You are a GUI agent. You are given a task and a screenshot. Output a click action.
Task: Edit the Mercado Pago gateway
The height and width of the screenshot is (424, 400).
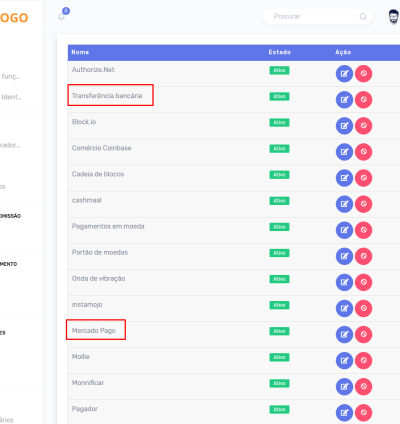tap(344, 334)
